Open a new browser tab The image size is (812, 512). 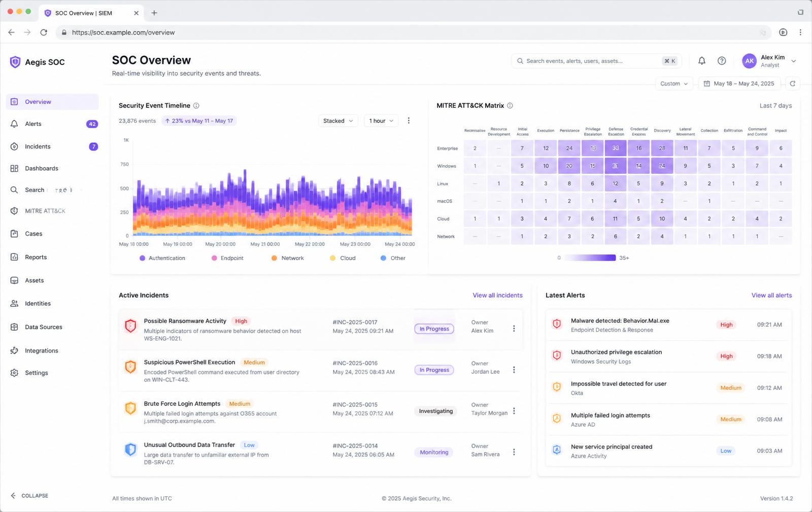pyautogui.click(x=154, y=13)
